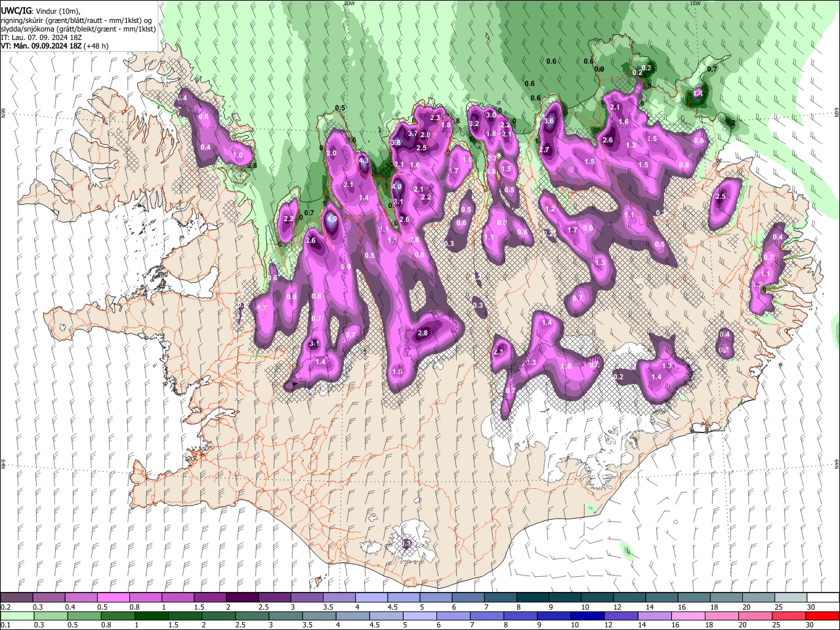The image size is (840, 630).
Task: Click the '3.8' precipitation value on the map
Action: tap(396, 142)
